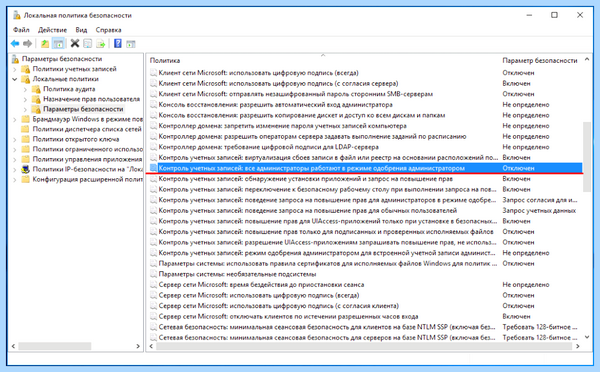Open the Справка menu
600x372 pixels.
[108, 30]
